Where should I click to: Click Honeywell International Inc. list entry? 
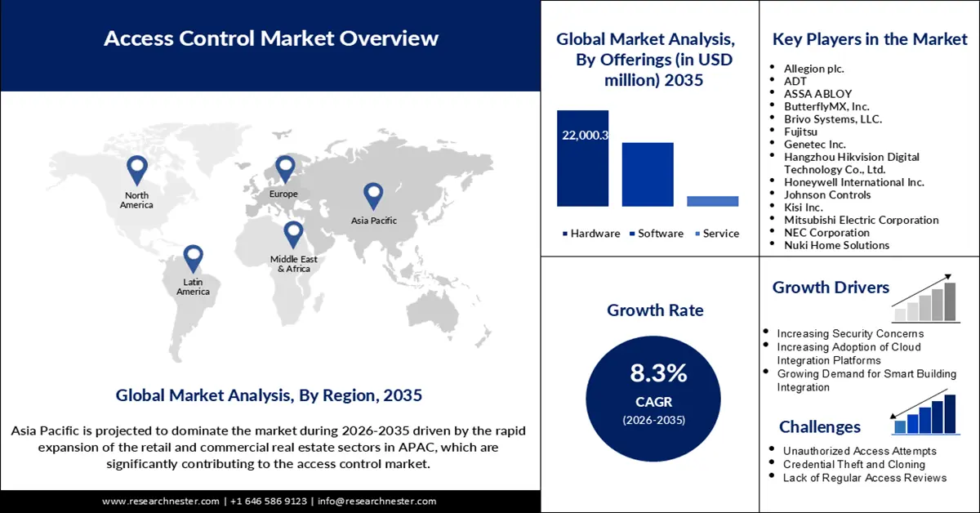coord(853,182)
